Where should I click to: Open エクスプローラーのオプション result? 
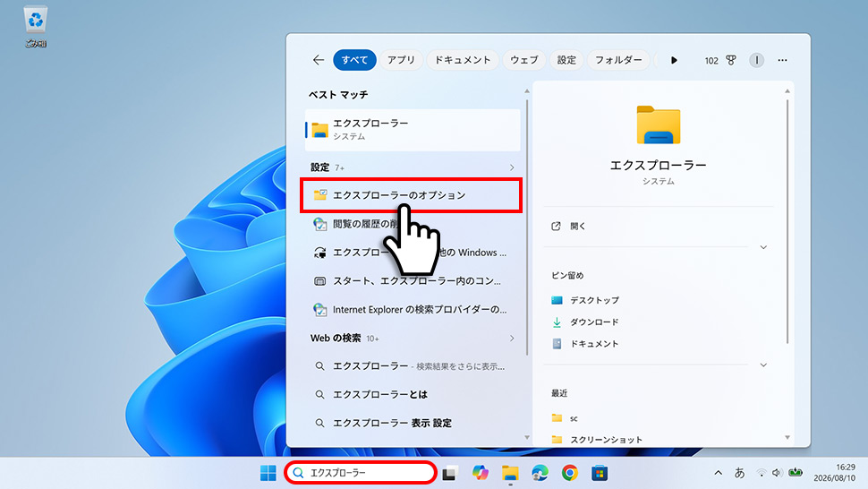412,195
